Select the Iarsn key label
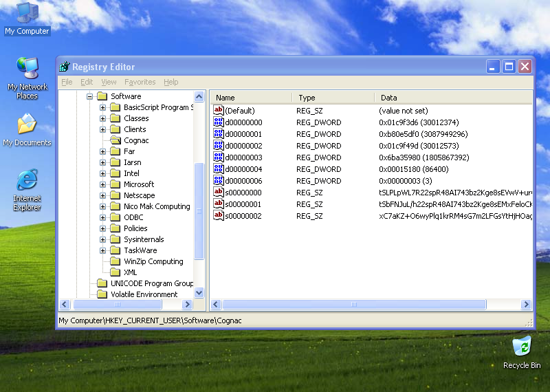This screenshot has height=392, width=550. click(x=133, y=162)
